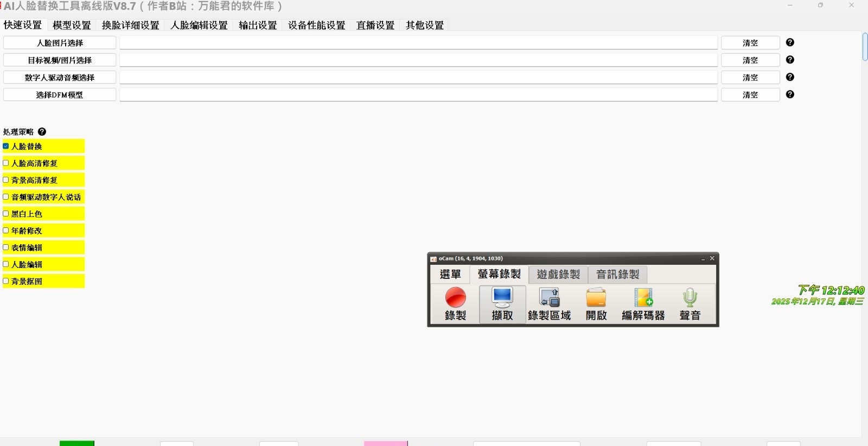
Task: Click help icon on the 人脸图片选择 row
Action: tap(790, 42)
